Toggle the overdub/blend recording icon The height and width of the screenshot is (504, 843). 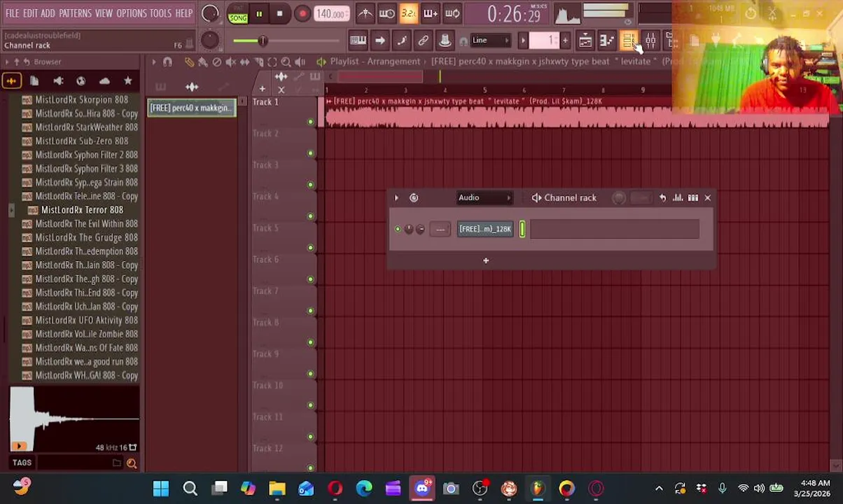pyautogui.click(x=431, y=13)
